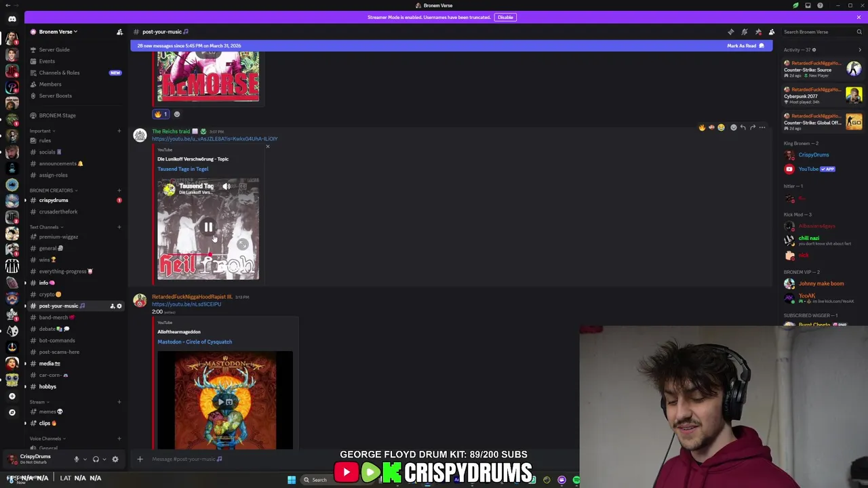Click Disable in Streamer Mode banner
868x488 pixels.
point(505,17)
